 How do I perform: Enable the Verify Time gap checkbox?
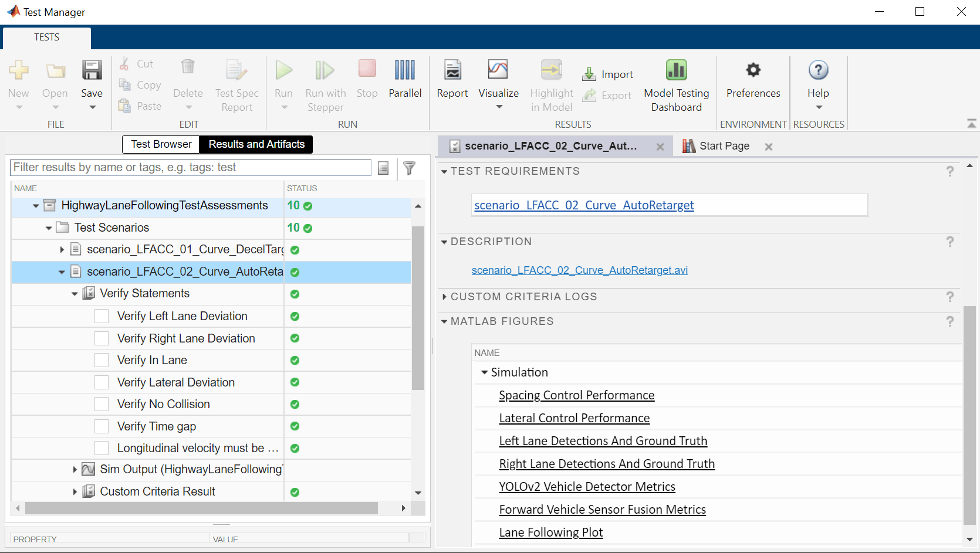102,426
